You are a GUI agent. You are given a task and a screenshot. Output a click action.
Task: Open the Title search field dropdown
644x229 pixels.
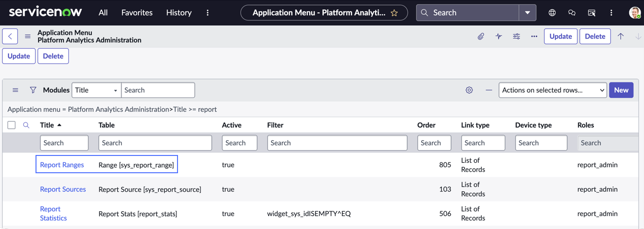click(97, 90)
